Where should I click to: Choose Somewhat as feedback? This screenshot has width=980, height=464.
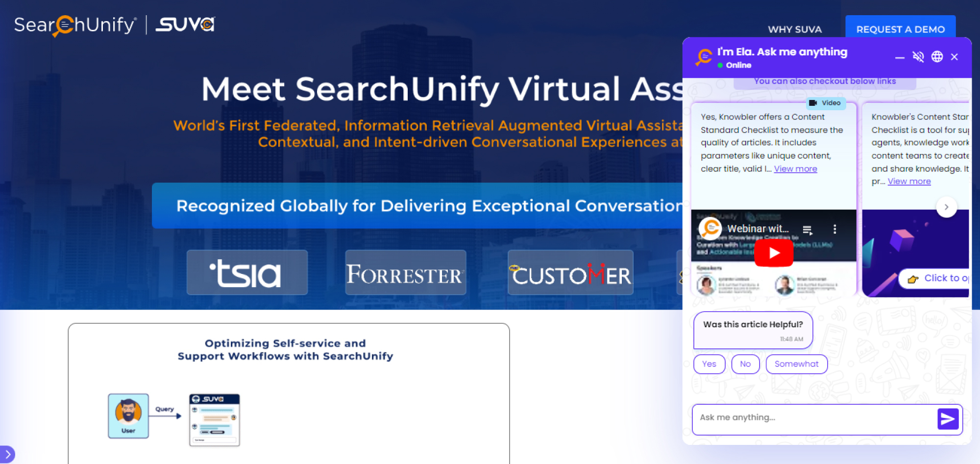click(x=796, y=364)
